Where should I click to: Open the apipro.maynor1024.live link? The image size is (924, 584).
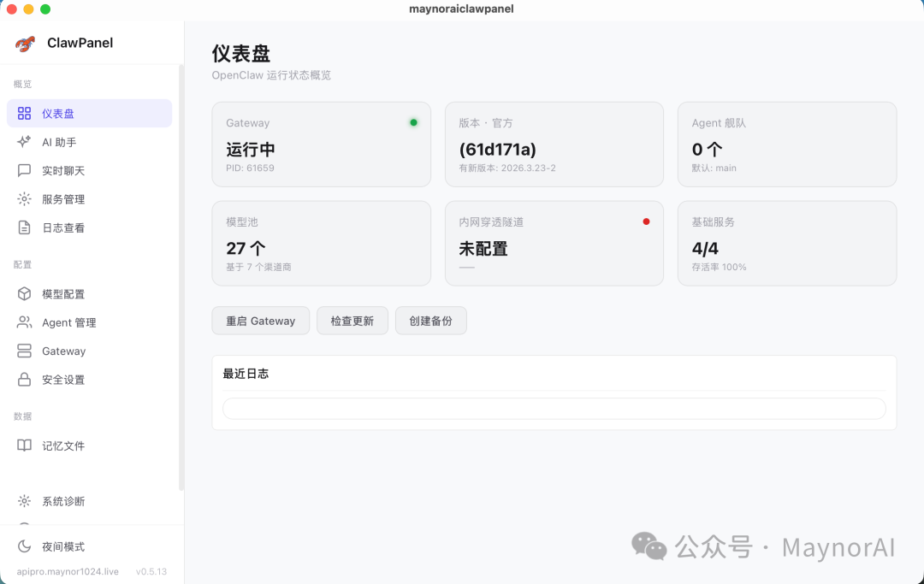point(68,572)
